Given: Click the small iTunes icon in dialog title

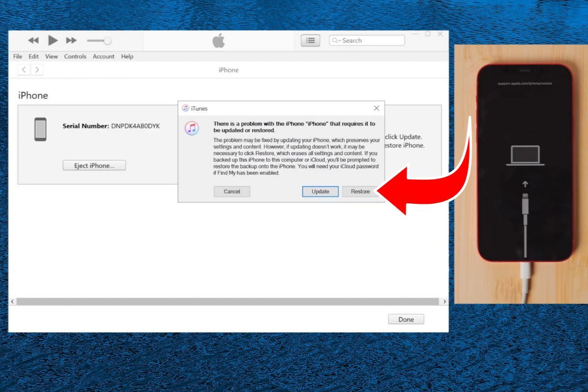Looking at the screenshot, I should coord(186,108).
